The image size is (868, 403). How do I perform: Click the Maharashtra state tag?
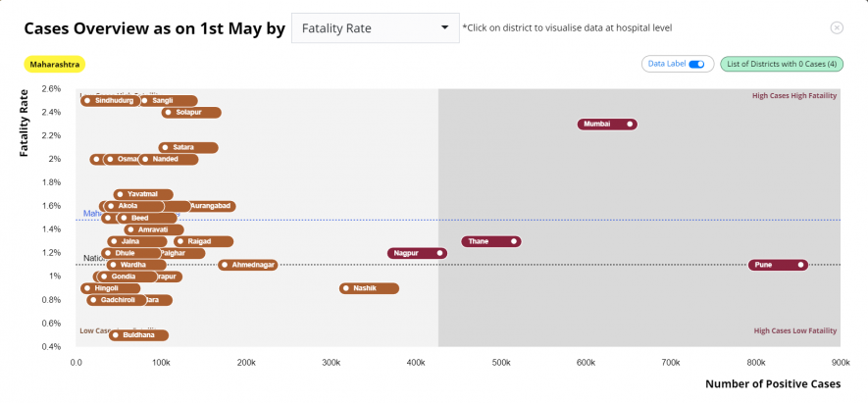(x=54, y=64)
